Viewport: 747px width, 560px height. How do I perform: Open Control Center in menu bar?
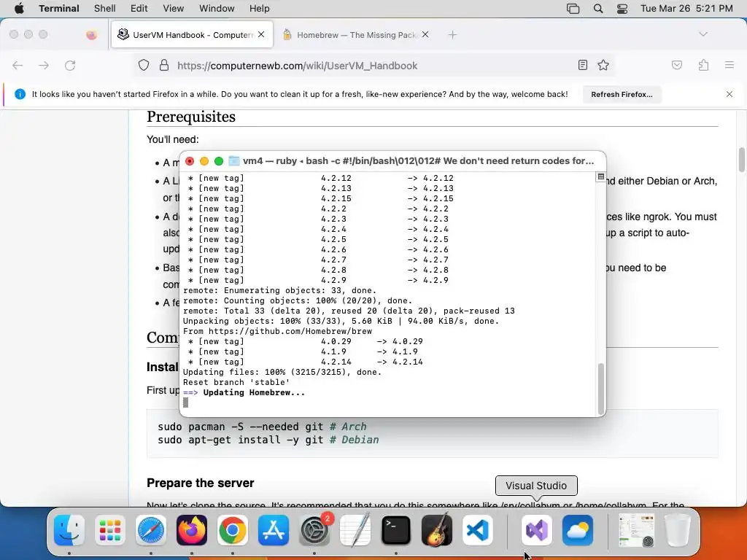click(x=622, y=9)
